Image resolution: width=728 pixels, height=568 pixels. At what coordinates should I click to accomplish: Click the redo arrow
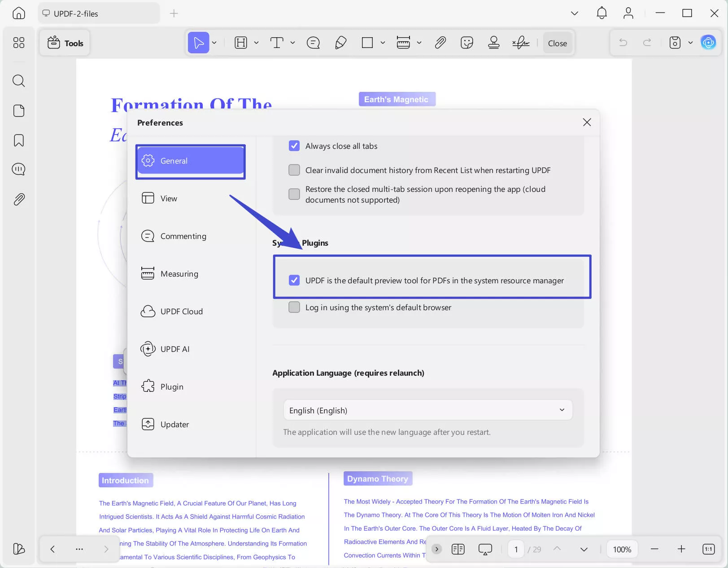coord(647,43)
